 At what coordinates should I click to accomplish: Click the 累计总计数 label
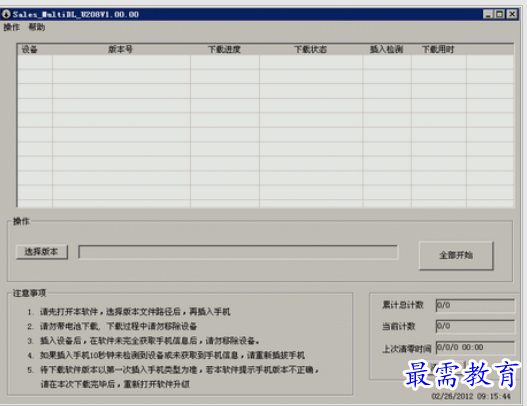403,305
